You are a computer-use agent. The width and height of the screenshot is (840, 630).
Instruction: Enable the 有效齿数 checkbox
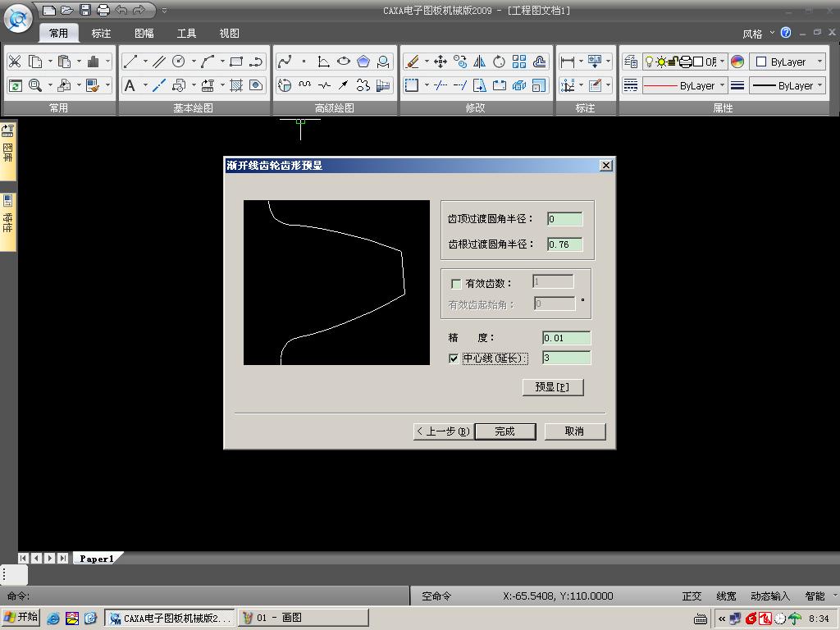(x=456, y=284)
